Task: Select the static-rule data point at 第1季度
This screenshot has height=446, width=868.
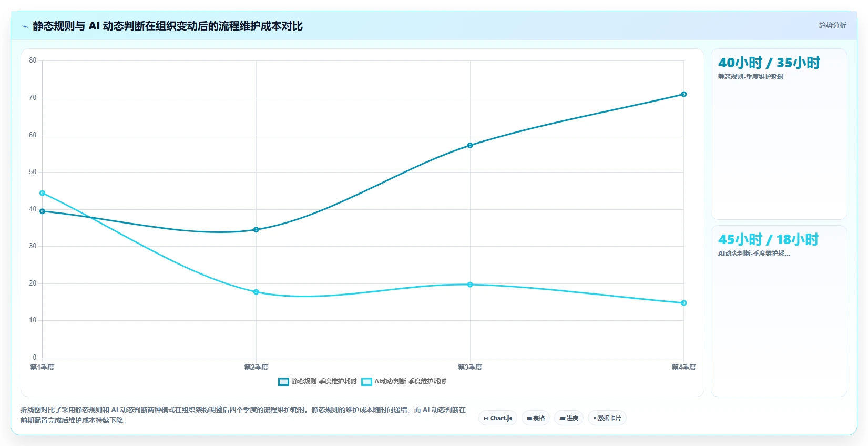Action: click(x=43, y=211)
